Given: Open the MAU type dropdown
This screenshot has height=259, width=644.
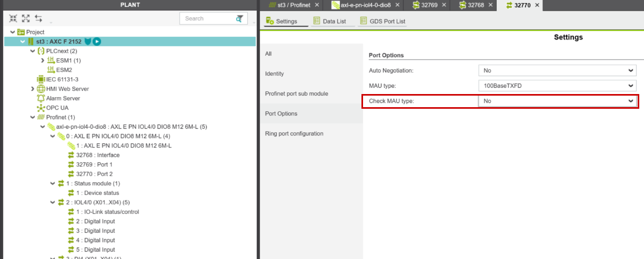Looking at the screenshot, I should tap(557, 86).
